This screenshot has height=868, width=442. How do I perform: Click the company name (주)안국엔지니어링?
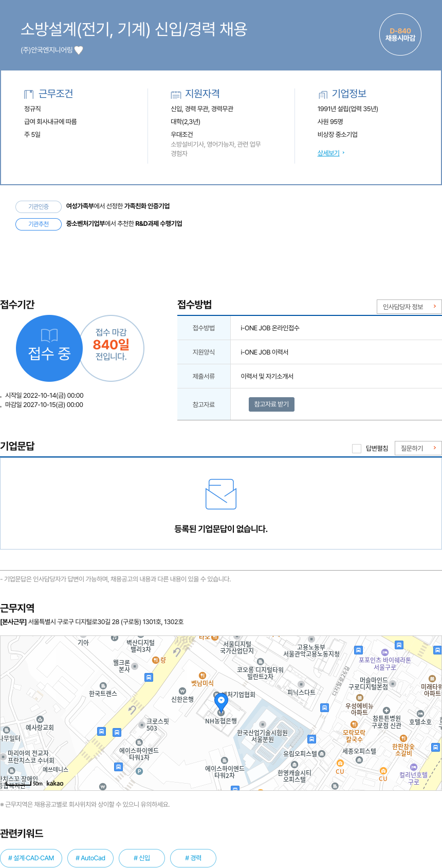coord(47,50)
